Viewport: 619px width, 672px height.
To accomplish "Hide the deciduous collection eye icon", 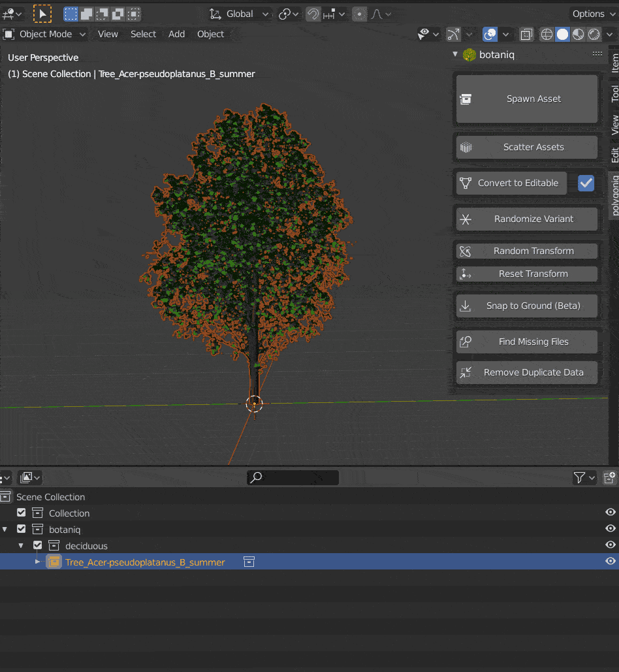I will (x=611, y=545).
